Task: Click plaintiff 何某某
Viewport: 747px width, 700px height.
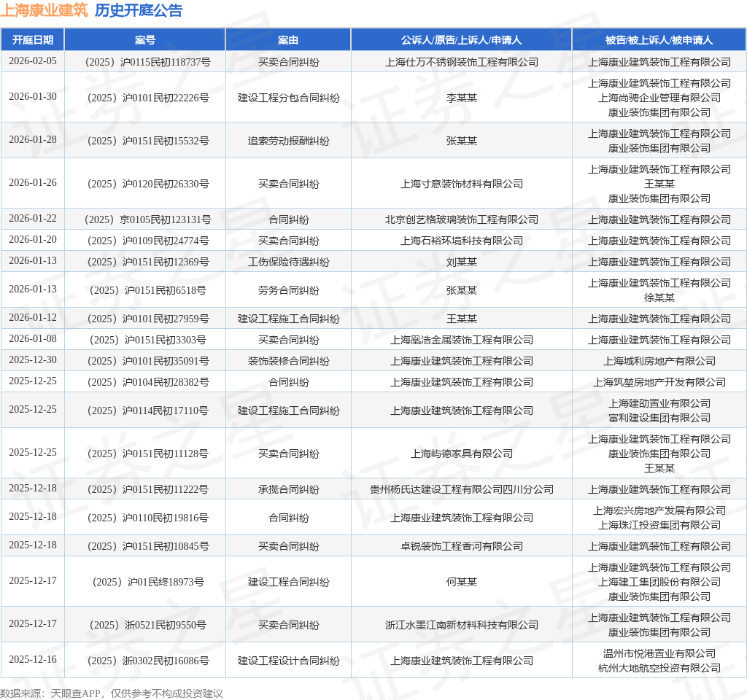Action: coord(461,583)
